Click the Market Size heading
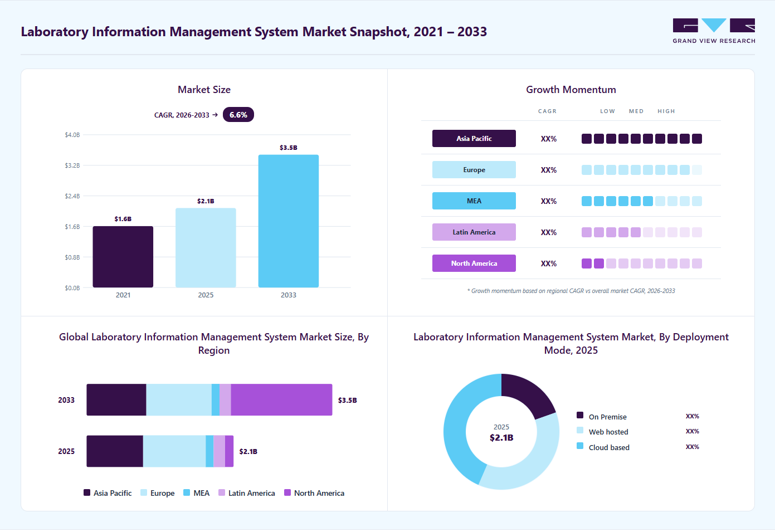Image resolution: width=775 pixels, height=532 pixels. [204, 90]
